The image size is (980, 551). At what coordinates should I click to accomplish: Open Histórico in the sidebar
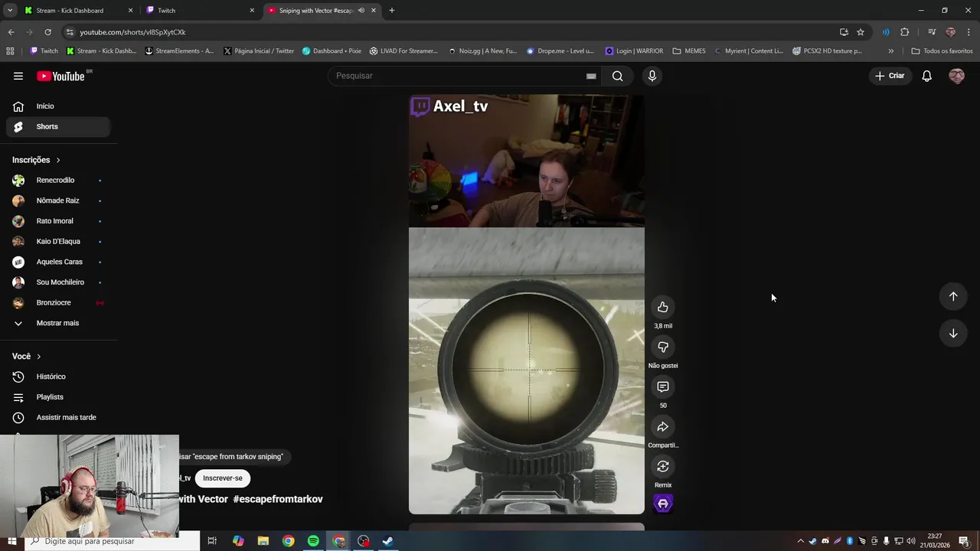[x=58, y=377]
